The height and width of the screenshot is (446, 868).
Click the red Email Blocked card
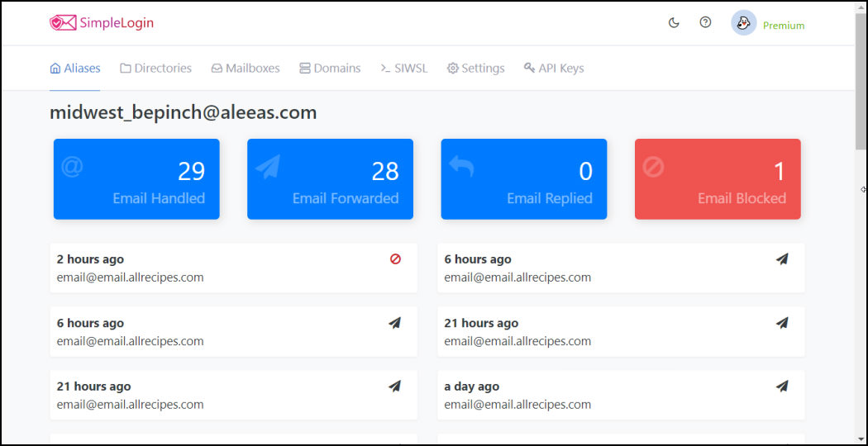718,178
